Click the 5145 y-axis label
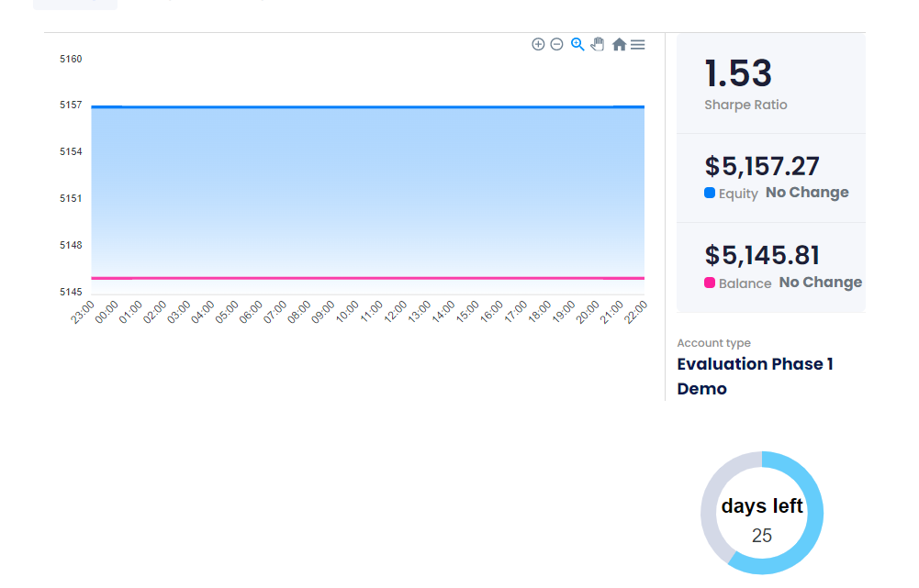This screenshot has height=588, width=919. pos(71,293)
